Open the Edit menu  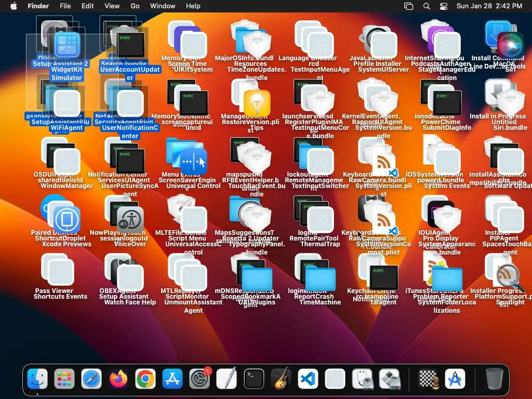tap(87, 6)
